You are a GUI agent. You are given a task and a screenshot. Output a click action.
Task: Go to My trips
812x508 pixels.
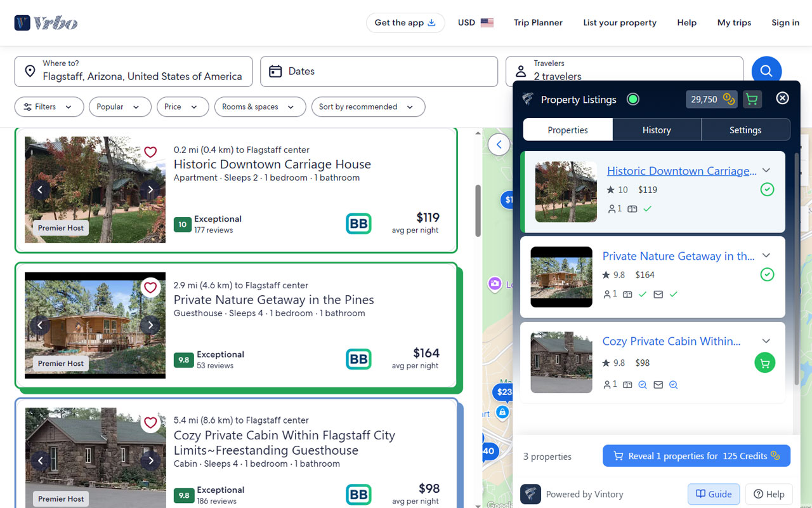[x=734, y=23]
